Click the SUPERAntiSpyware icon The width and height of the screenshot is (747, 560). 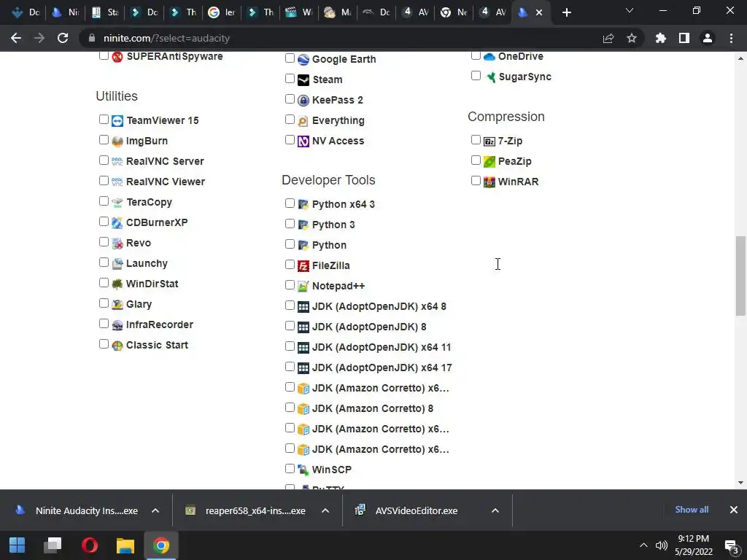[x=117, y=57]
